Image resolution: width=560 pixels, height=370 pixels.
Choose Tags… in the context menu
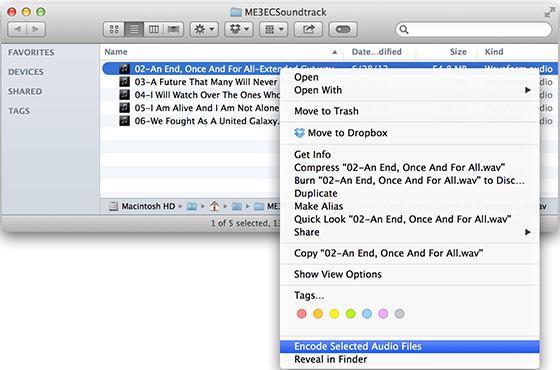pos(410,295)
